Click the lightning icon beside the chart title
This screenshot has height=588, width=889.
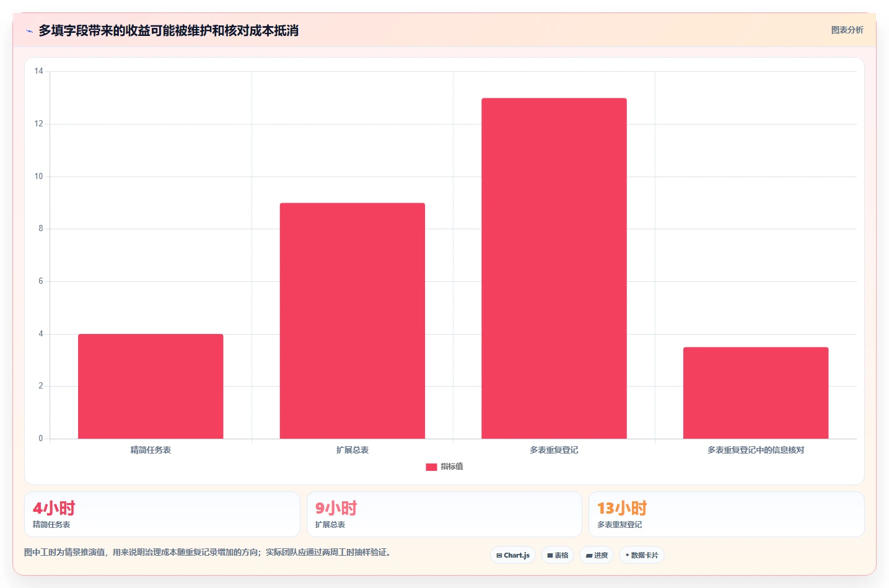tap(29, 31)
